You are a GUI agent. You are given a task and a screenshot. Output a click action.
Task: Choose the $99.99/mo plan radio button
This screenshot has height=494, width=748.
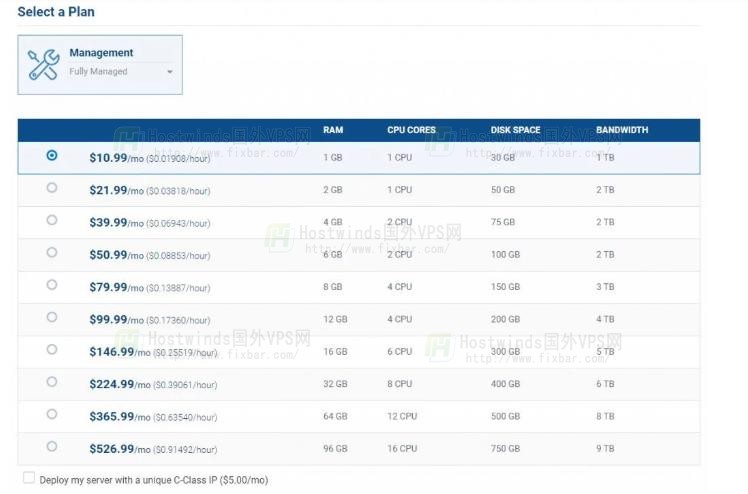(52, 317)
